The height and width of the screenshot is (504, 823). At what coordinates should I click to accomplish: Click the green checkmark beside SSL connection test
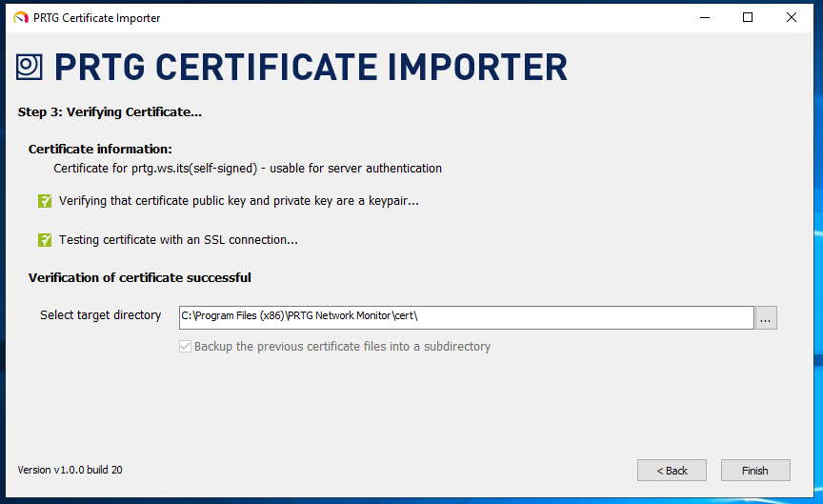pos(45,240)
